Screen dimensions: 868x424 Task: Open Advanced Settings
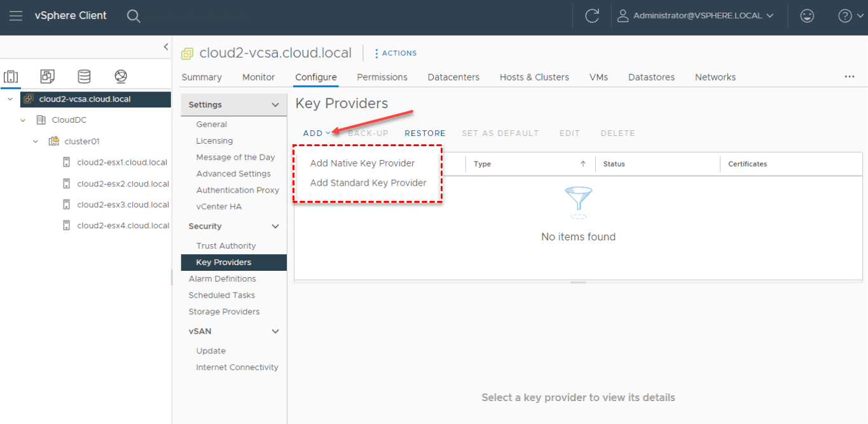pos(233,174)
